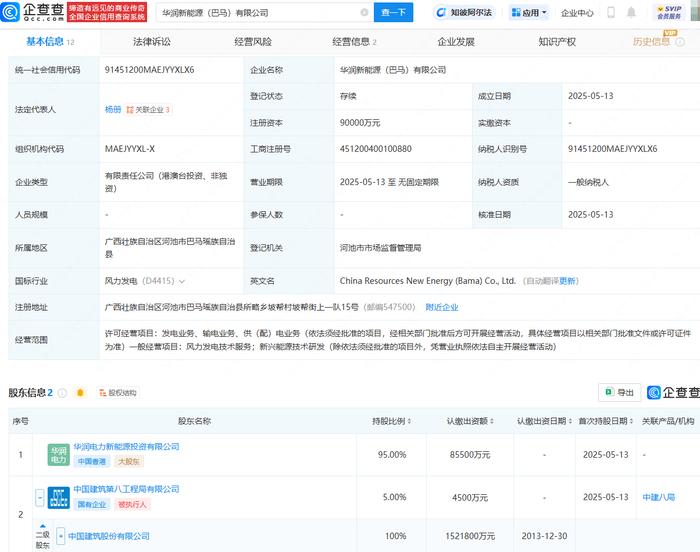The image size is (700, 552).
Task: Open 附近企业 link
Action: (x=442, y=307)
